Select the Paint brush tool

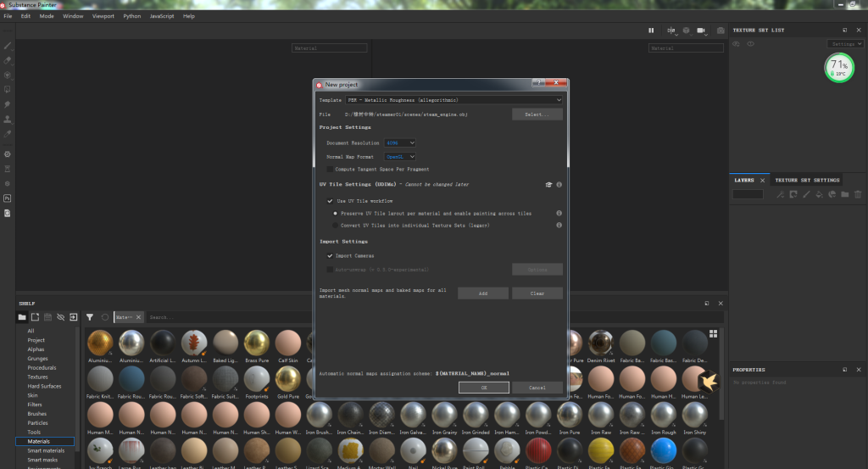(8, 46)
